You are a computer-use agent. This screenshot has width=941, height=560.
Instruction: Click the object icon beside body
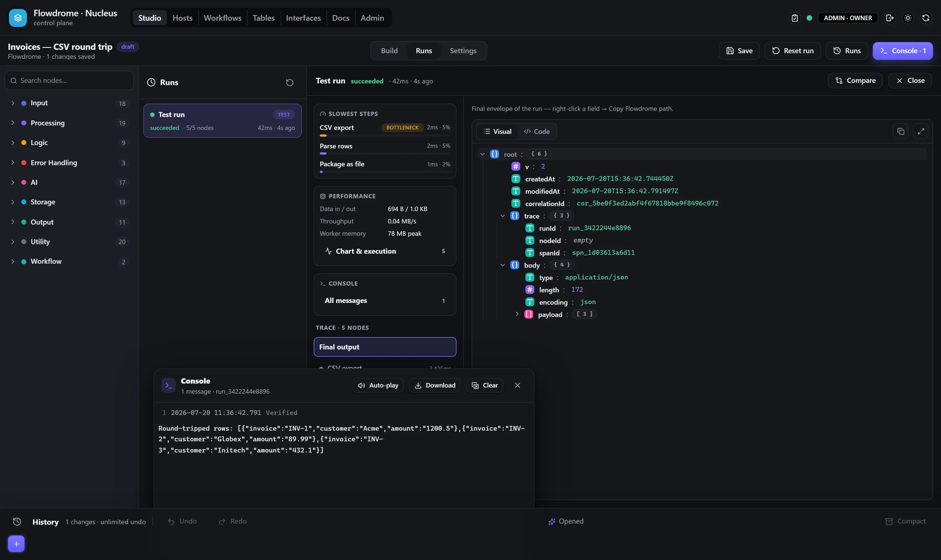click(x=514, y=265)
